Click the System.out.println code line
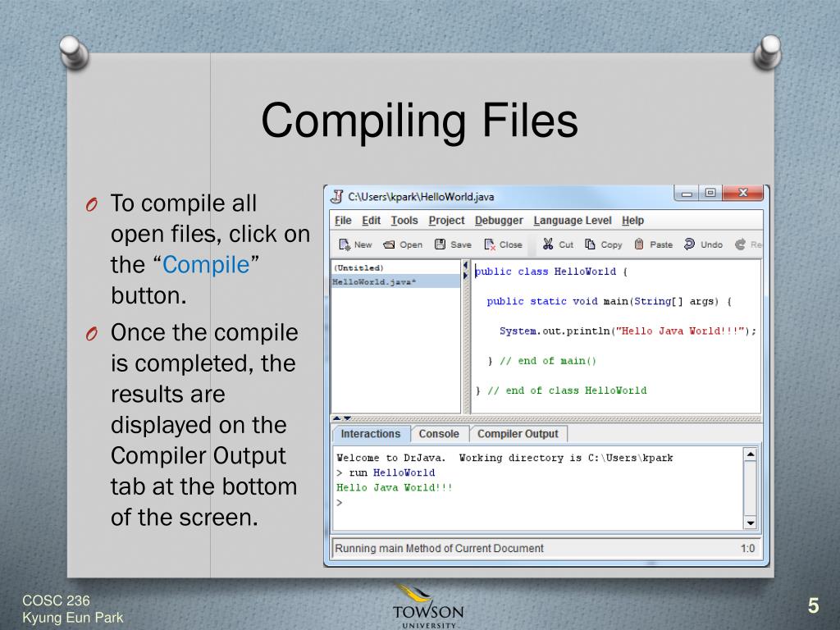The image size is (840, 630). pyautogui.click(x=628, y=331)
